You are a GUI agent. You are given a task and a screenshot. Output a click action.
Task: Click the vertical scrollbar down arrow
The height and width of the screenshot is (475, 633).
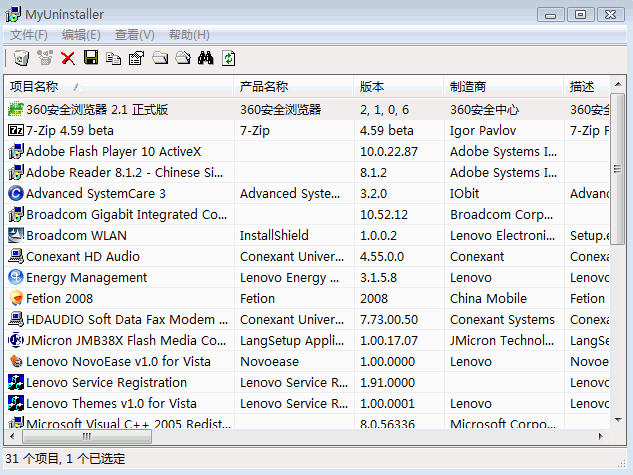(618, 420)
